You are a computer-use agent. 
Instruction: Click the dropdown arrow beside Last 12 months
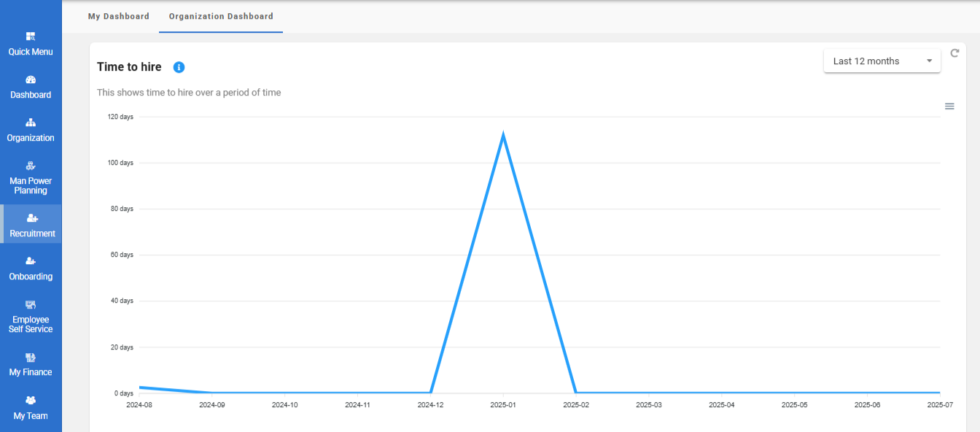click(x=929, y=61)
